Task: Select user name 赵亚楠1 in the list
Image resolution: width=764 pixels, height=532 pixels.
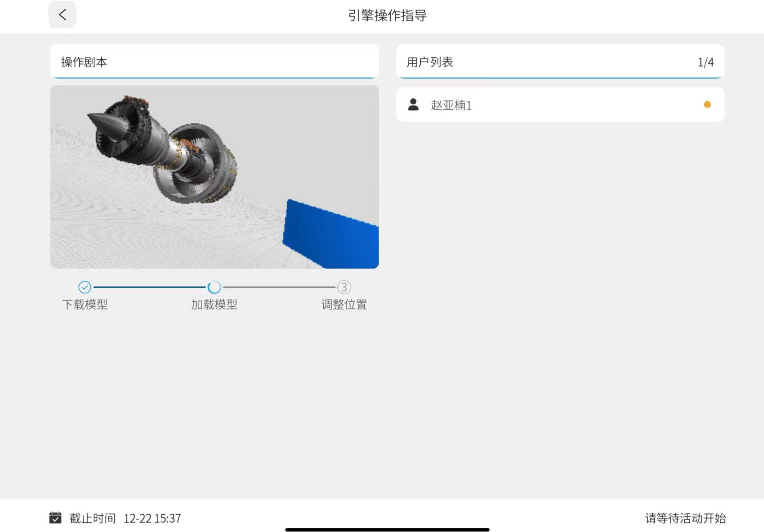Action: [451, 105]
